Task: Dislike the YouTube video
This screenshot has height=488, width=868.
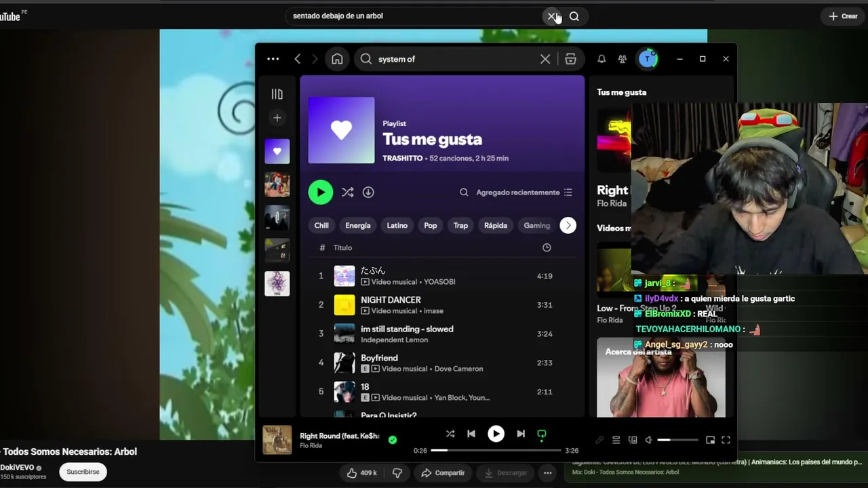Action: tap(397, 472)
